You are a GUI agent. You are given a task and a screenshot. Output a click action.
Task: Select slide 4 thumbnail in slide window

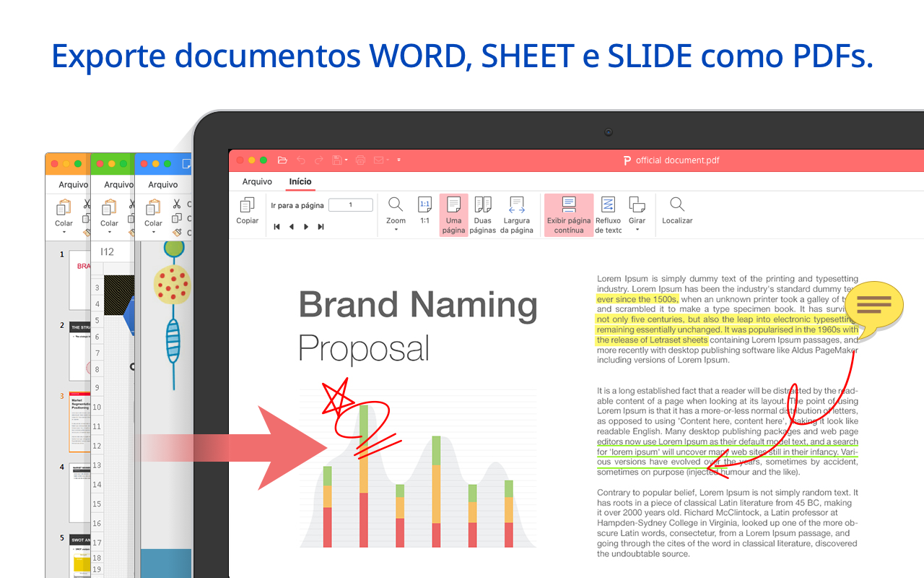click(x=79, y=493)
